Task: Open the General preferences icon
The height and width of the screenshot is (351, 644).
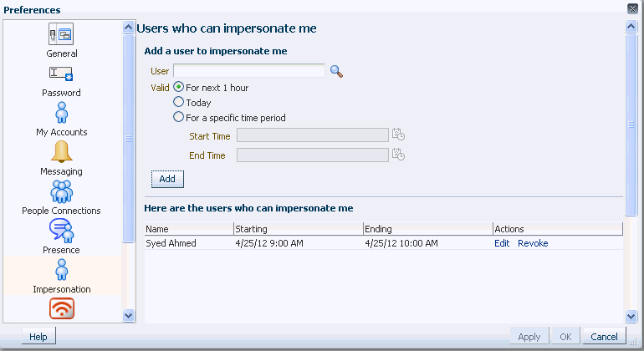Action: [x=61, y=34]
